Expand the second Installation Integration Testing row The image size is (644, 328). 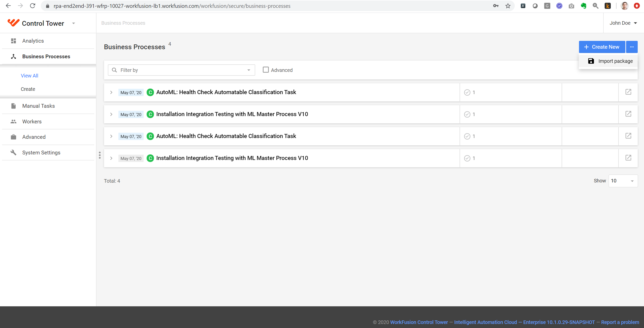[111, 158]
